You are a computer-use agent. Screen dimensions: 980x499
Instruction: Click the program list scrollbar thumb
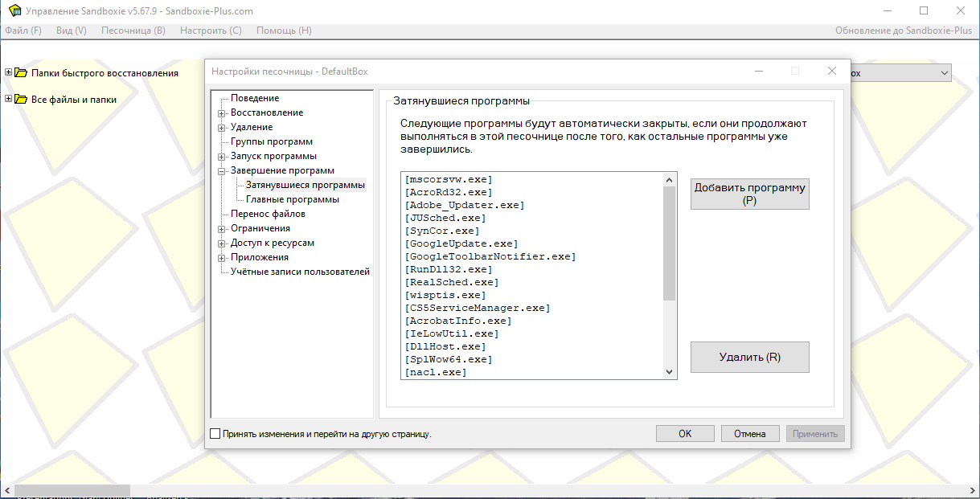coord(669,243)
